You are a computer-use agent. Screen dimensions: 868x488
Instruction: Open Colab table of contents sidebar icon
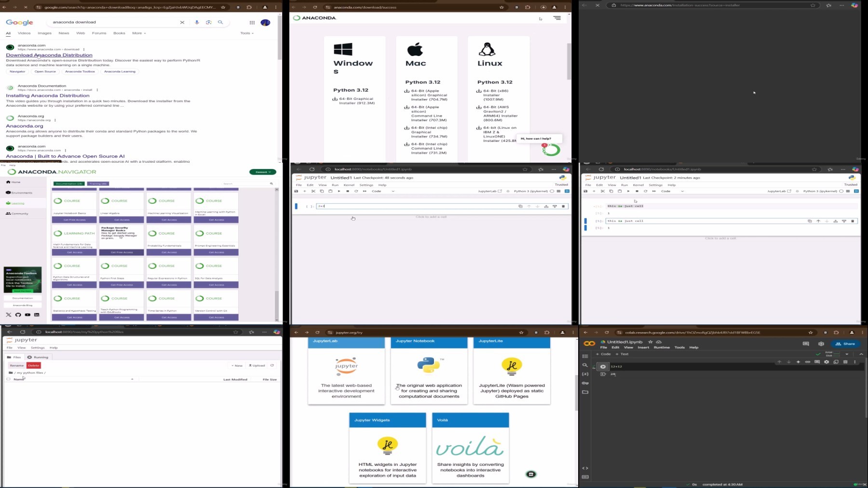coord(585,356)
